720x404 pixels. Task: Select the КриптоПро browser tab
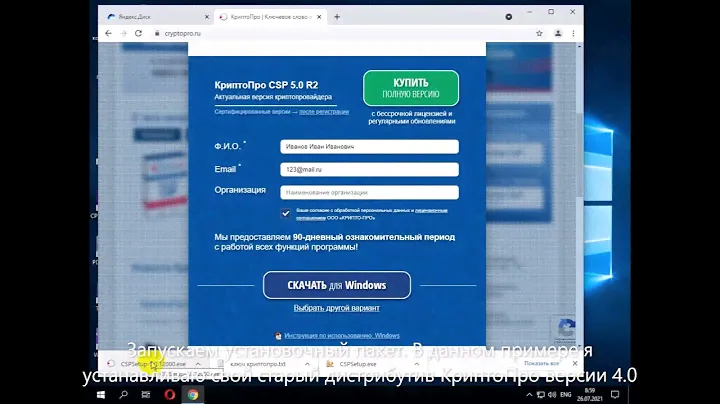point(265,18)
